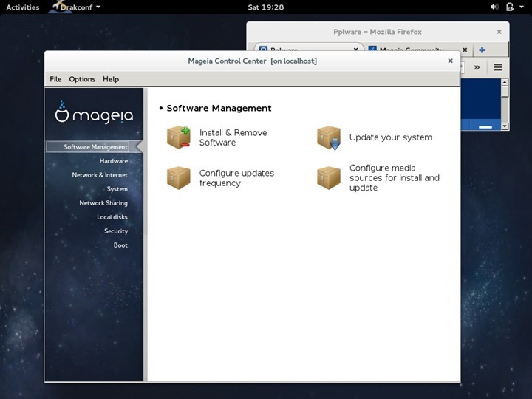Select Security category in sidebar

(116, 231)
